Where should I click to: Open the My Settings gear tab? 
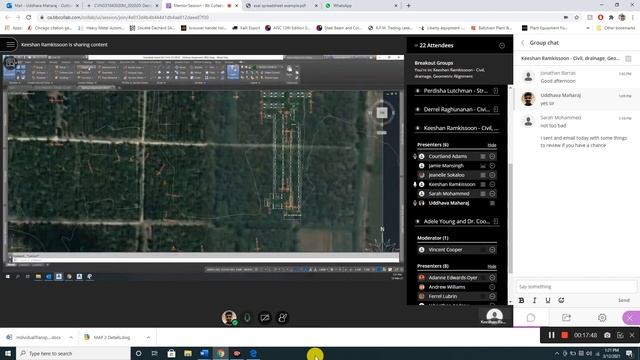click(x=602, y=318)
